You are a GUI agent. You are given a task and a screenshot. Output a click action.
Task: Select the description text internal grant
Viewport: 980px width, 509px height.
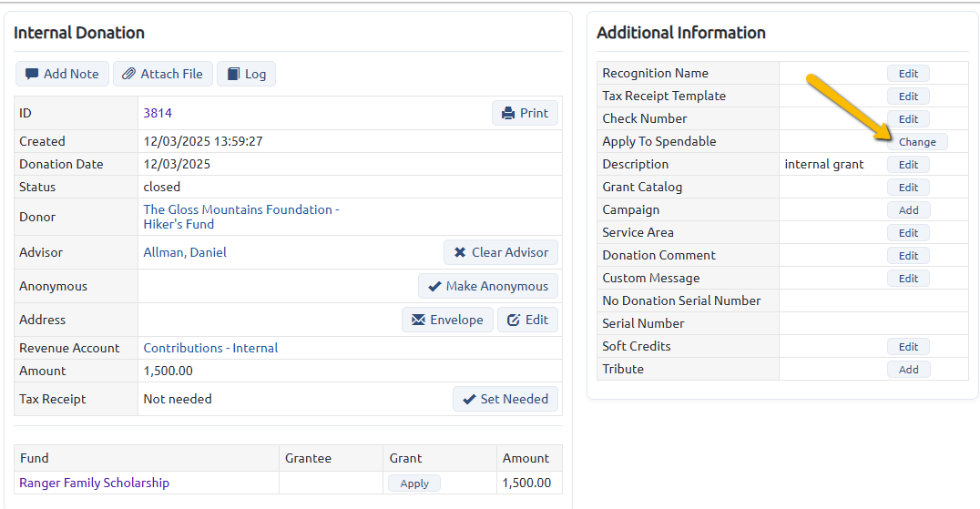coord(823,164)
